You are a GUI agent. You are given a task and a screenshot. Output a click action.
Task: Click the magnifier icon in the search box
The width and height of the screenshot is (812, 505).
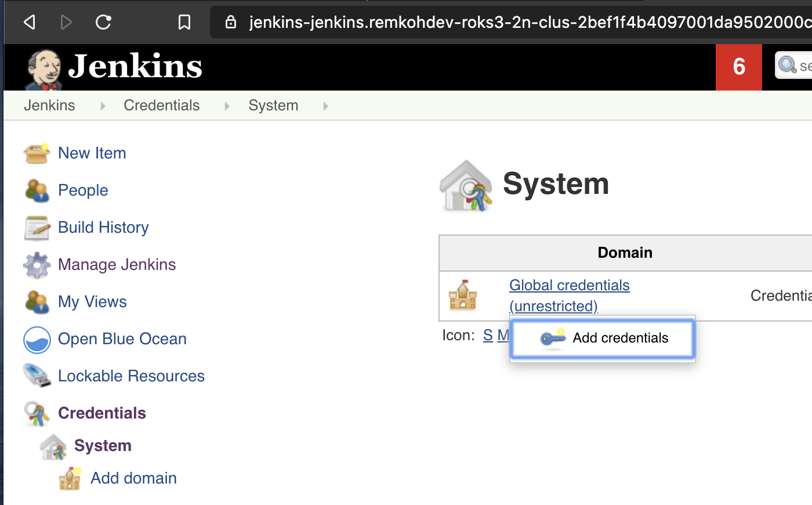[x=787, y=65]
